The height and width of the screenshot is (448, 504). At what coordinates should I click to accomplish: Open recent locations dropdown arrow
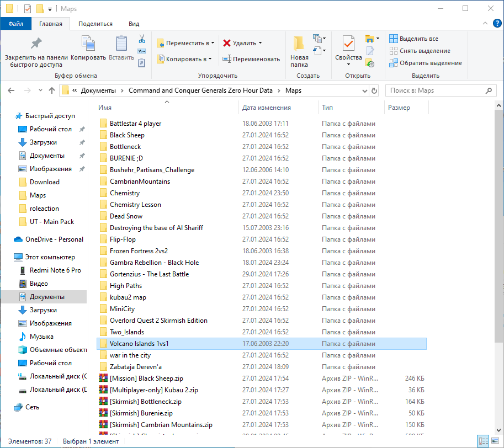point(40,90)
